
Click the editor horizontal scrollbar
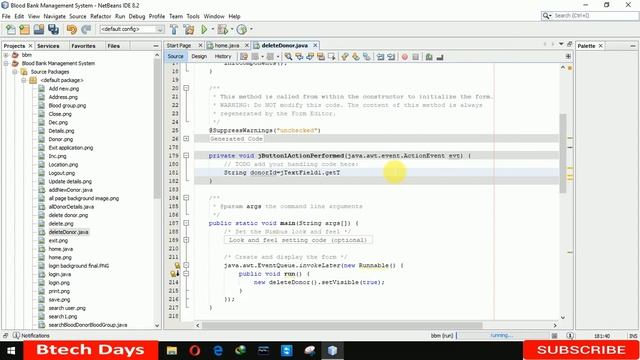point(342,325)
